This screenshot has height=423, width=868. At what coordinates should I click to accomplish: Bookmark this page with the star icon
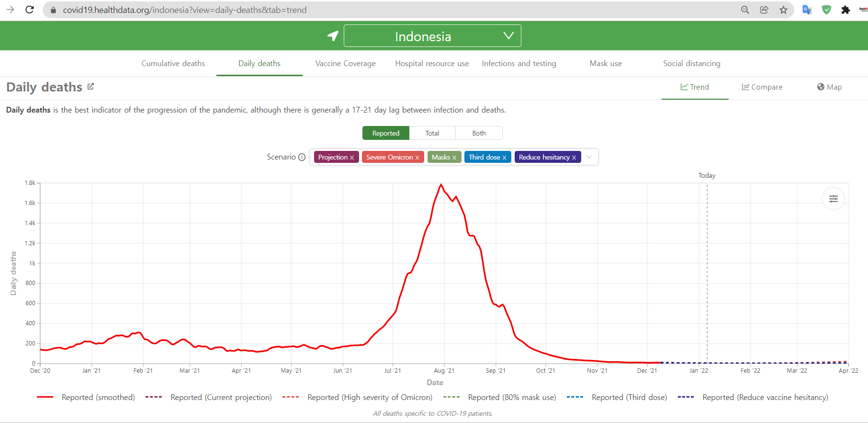[783, 10]
